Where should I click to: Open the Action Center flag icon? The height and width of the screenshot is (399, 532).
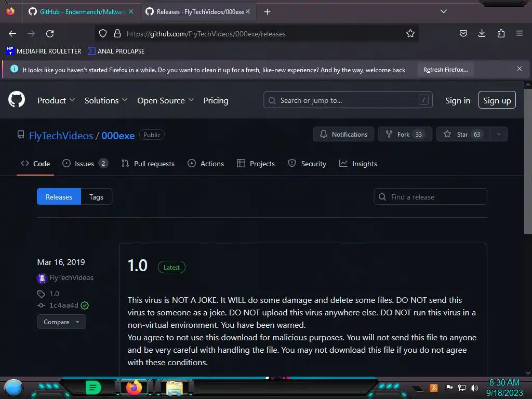(449, 388)
